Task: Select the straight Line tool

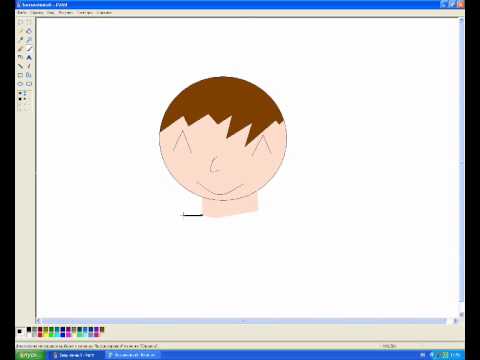Action: 20,66
